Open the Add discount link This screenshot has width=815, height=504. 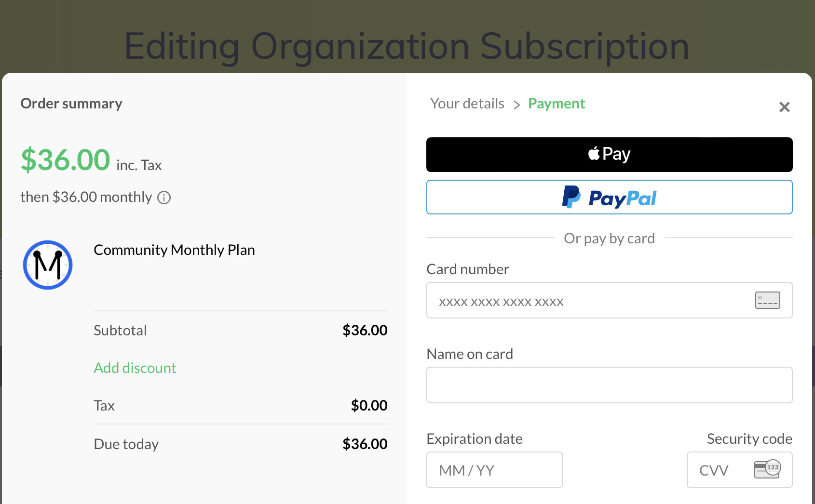click(135, 368)
